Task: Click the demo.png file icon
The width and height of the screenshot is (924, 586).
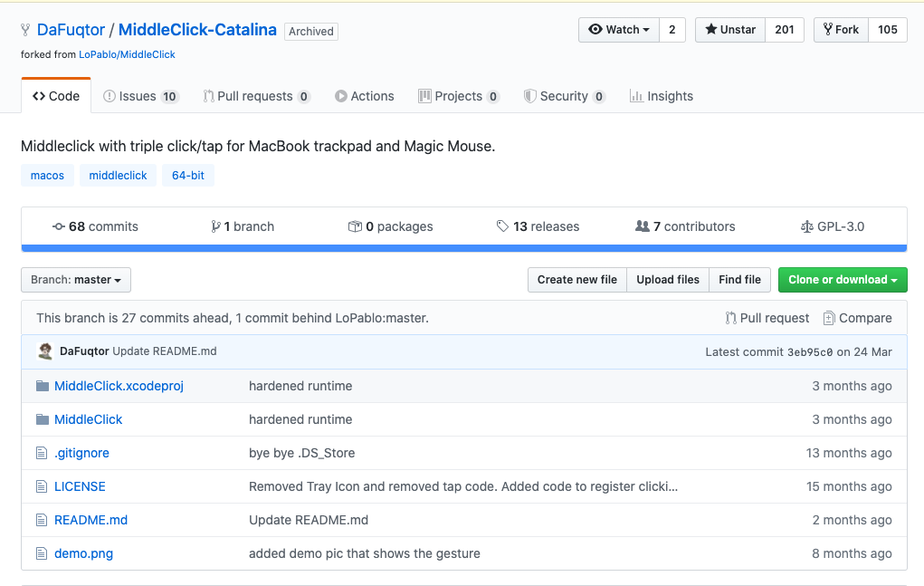Action: [42, 553]
